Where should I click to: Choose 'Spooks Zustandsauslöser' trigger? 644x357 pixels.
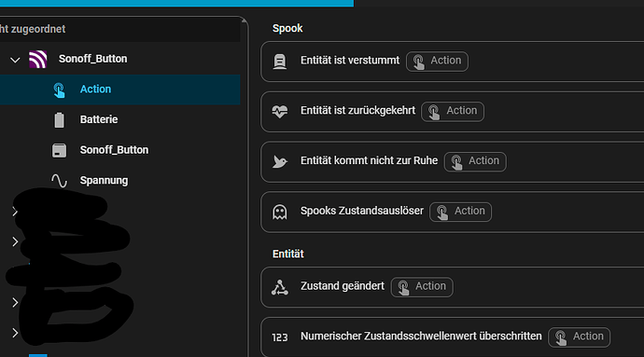coord(452,212)
